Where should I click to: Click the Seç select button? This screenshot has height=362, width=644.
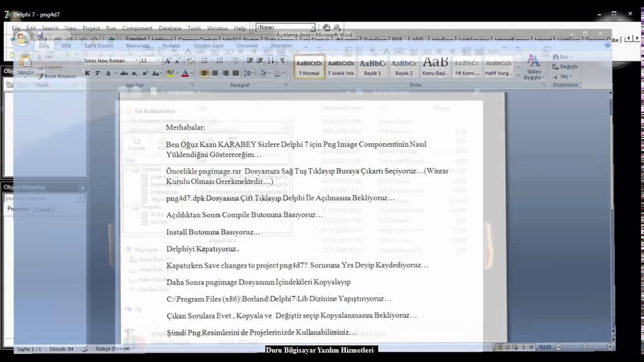[x=562, y=76]
